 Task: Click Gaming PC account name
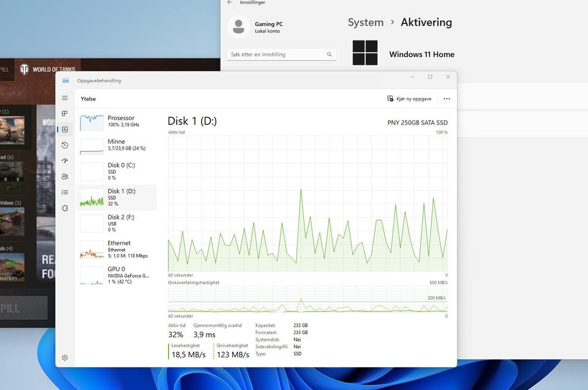pyautogui.click(x=269, y=24)
